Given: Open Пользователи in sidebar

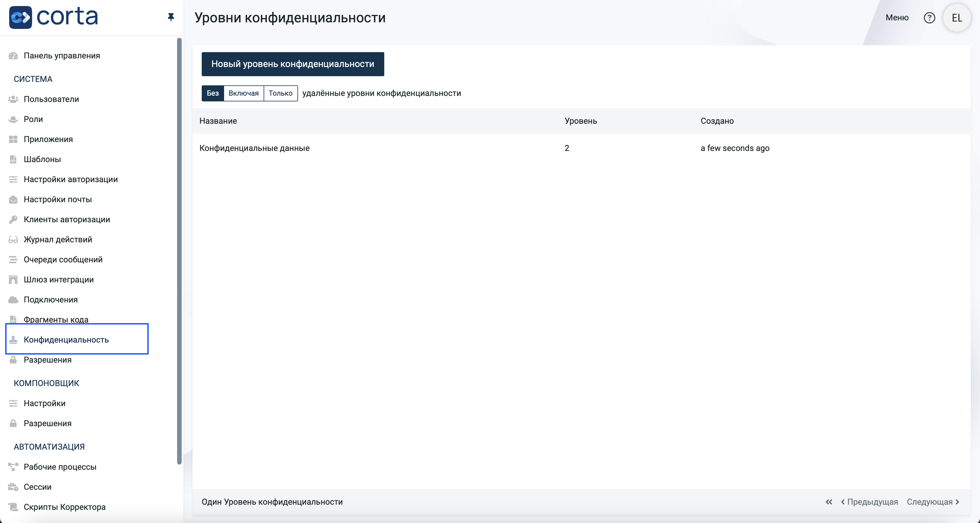Looking at the screenshot, I should 51,99.
